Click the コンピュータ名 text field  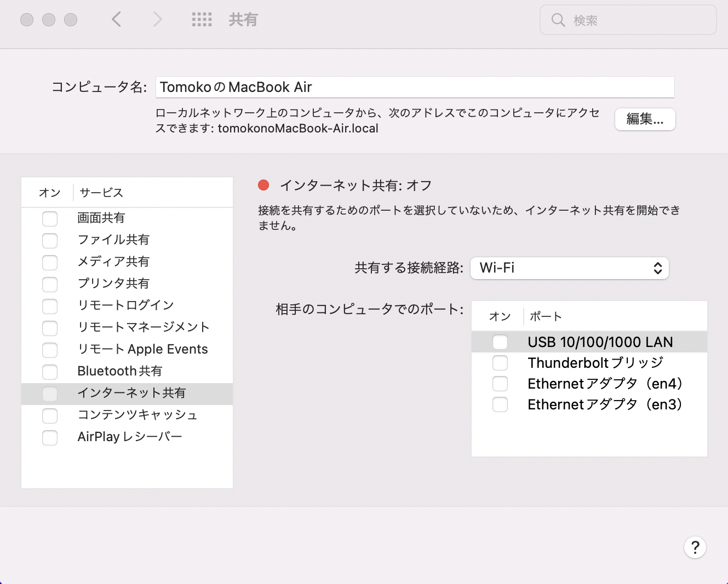(x=415, y=87)
